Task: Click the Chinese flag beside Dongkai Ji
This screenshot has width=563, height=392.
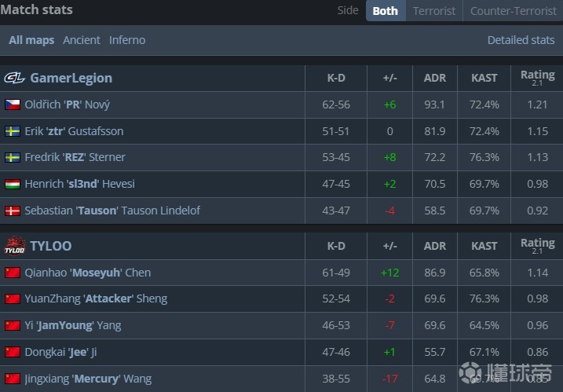Action: coord(13,352)
